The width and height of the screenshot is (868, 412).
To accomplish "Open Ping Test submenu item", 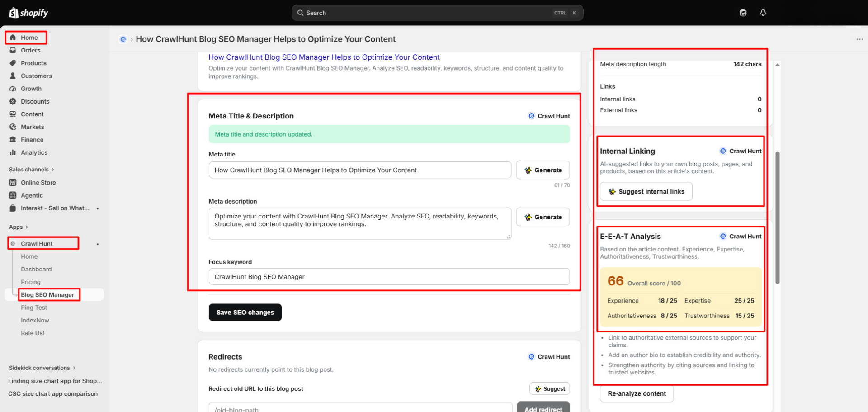I will pyautogui.click(x=34, y=308).
